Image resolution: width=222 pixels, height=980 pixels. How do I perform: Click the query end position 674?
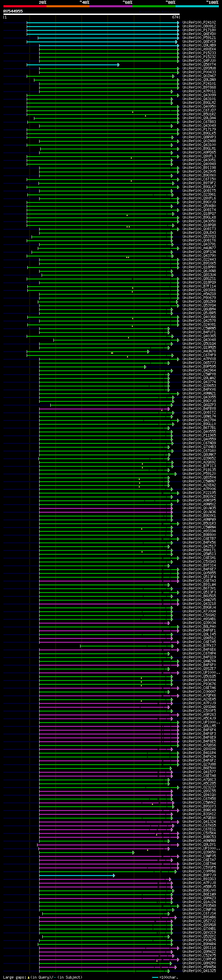[x=175, y=17]
